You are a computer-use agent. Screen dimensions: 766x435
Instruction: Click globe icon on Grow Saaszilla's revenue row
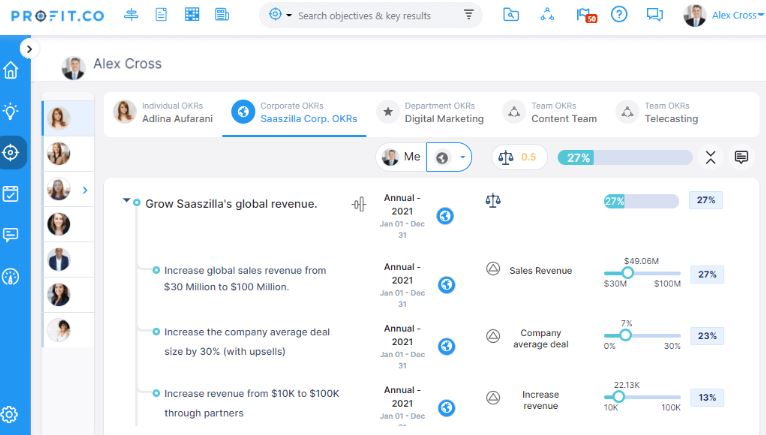click(x=445, y=216)
